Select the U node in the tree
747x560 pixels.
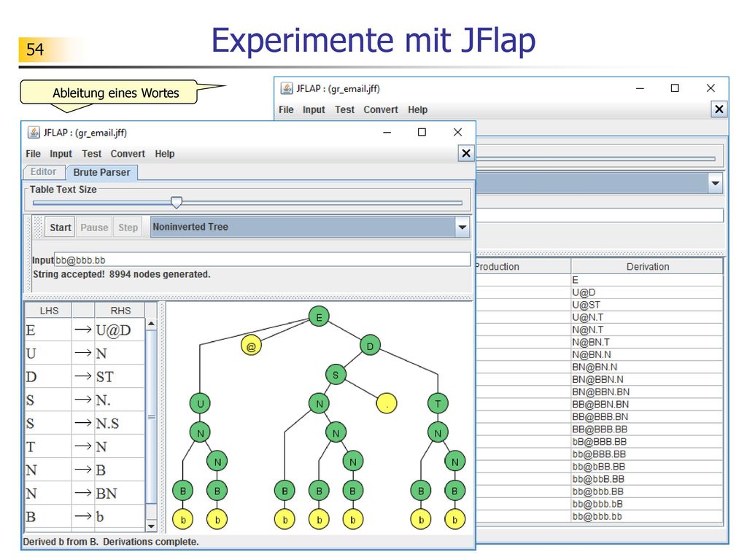(200, 404)
